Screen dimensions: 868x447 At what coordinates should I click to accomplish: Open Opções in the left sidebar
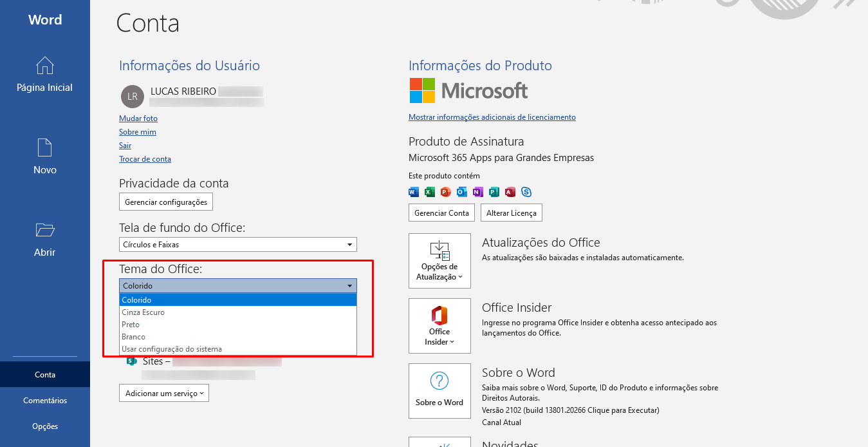45,426
